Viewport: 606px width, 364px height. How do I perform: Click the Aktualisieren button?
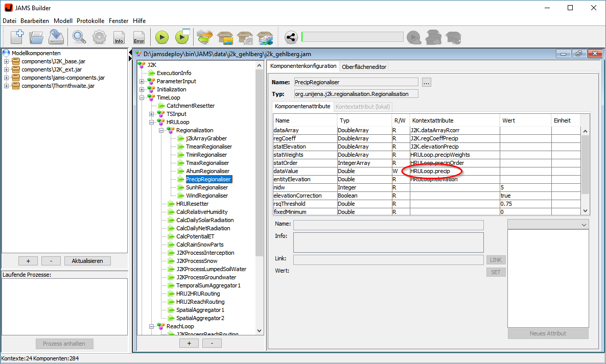point(87,261)
